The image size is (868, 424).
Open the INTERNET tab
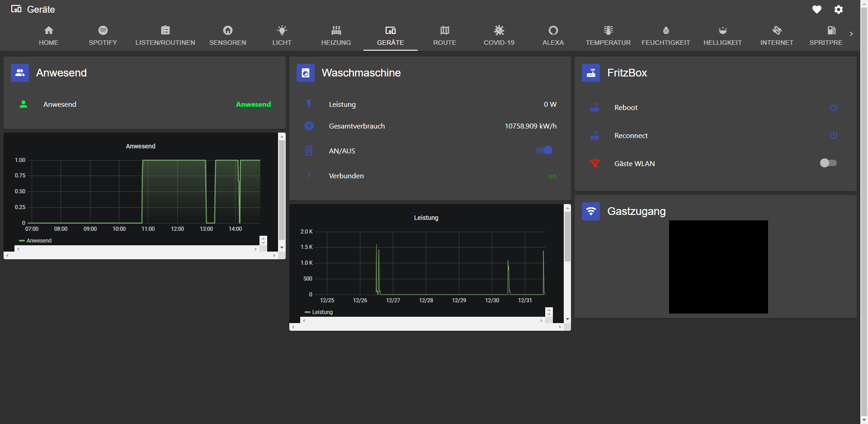coord(777,35)
